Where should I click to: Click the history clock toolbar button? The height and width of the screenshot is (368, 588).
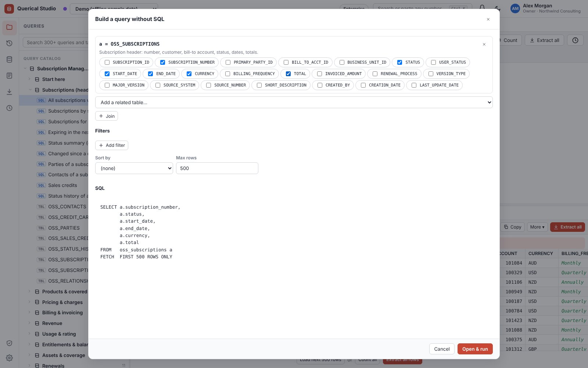coord(575,40)
